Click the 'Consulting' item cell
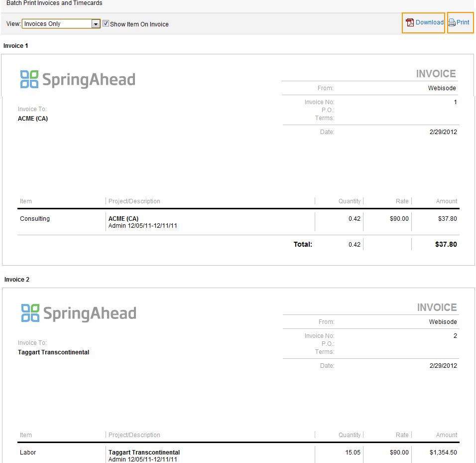 click(35, 219)
